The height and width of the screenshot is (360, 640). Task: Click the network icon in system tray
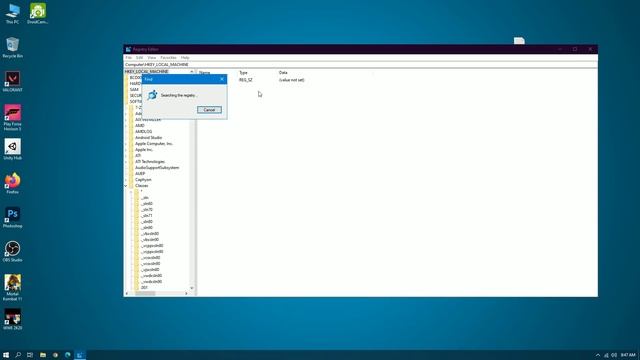[x=606, y=355]
